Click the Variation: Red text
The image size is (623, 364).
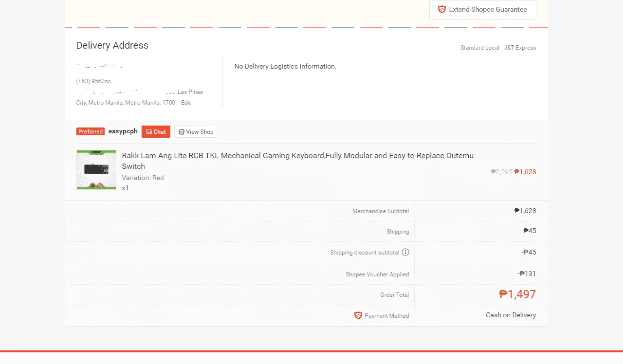[143, 178]
